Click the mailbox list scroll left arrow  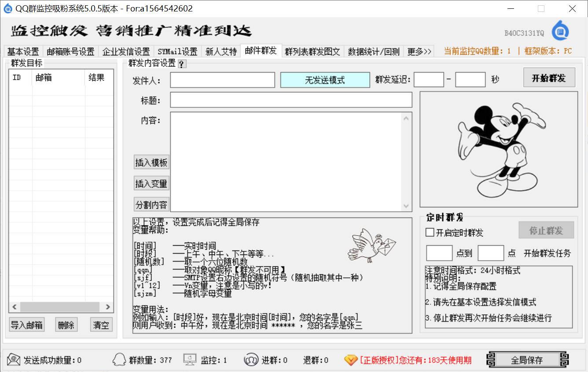click(x=14, y=307)
